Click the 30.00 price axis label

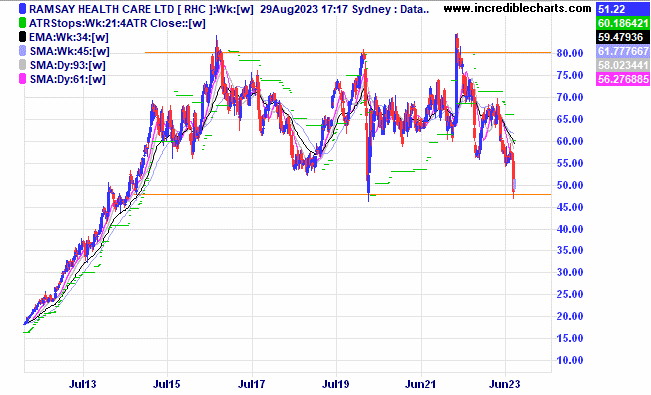(570, 272)
